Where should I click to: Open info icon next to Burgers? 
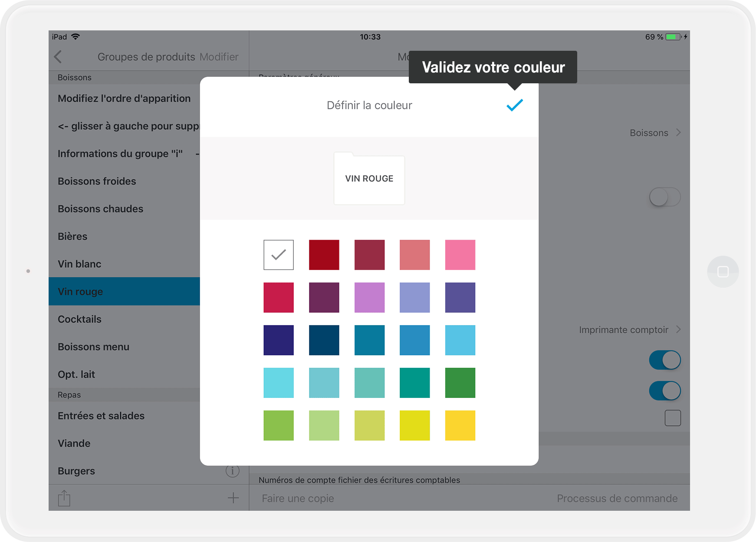click(233, 471)
